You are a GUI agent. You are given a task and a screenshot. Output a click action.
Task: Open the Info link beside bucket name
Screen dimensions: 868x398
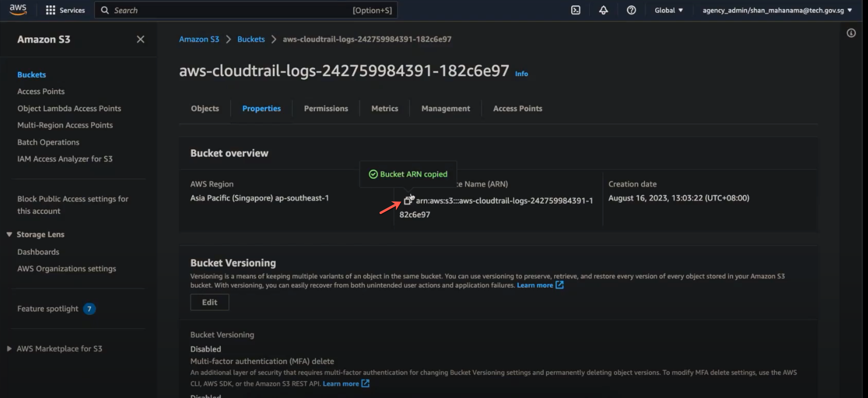(x=521, y=74)
